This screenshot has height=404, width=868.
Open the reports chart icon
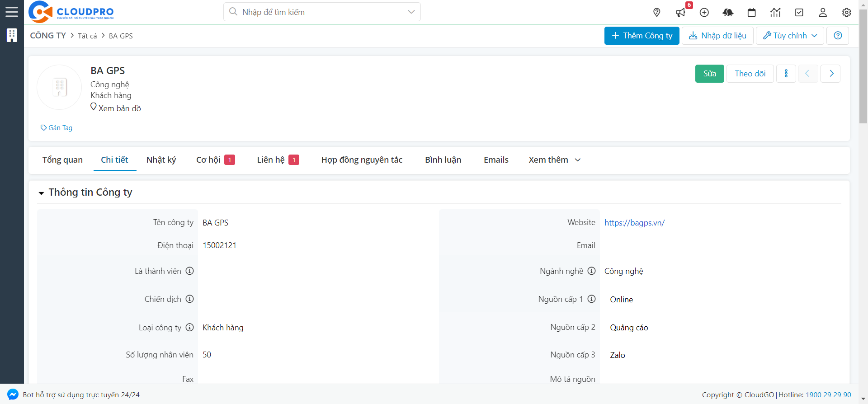pyautogui.click(x=775, y=12)
